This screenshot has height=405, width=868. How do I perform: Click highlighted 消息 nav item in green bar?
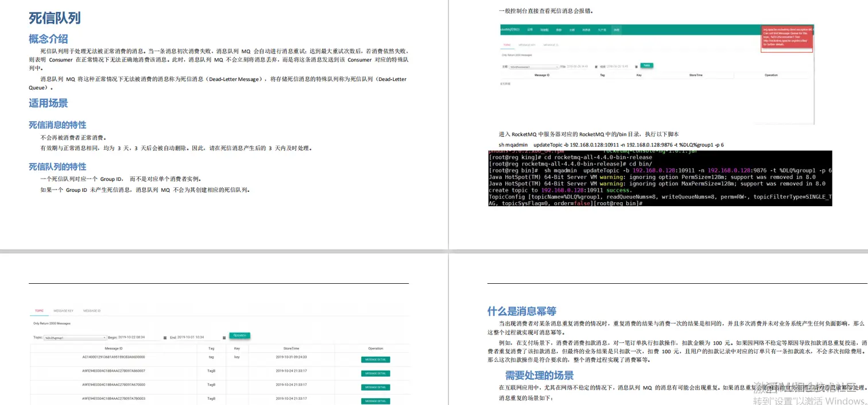[x=616, y=30]
